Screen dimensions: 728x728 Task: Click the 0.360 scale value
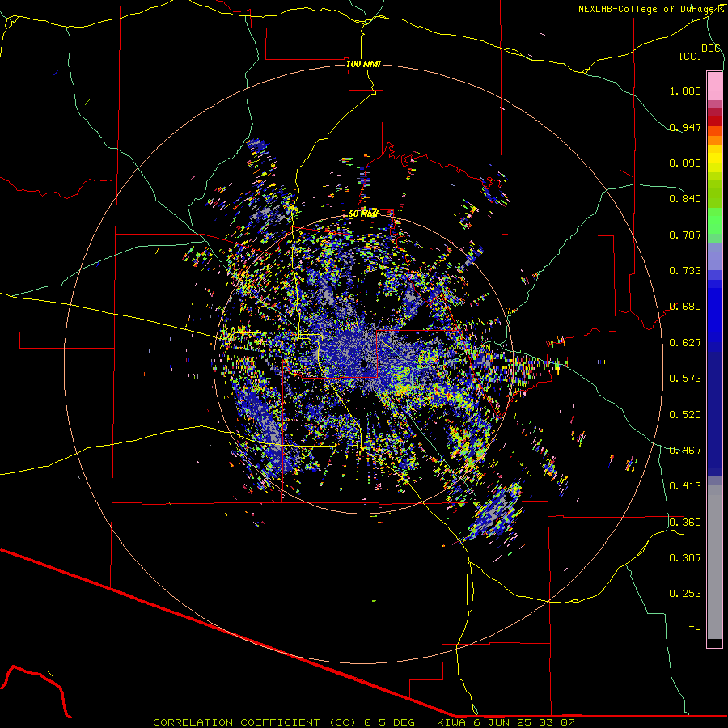(x=685, y=523)
